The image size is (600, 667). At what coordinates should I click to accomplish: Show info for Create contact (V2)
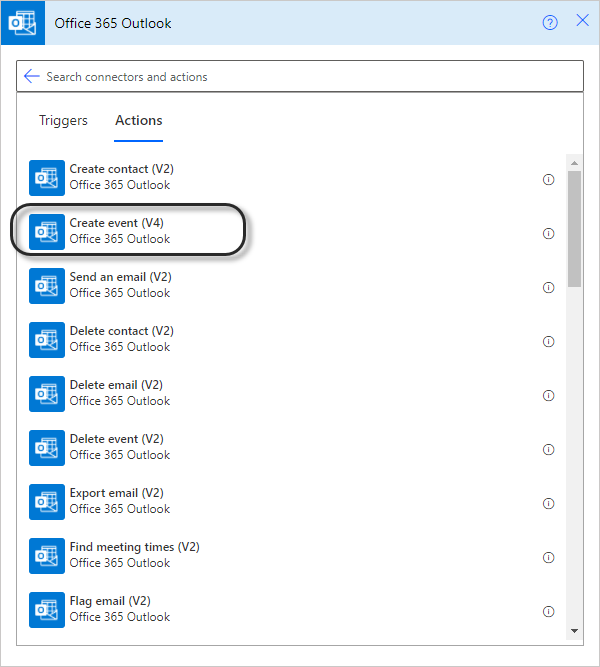tap(549, 180)
